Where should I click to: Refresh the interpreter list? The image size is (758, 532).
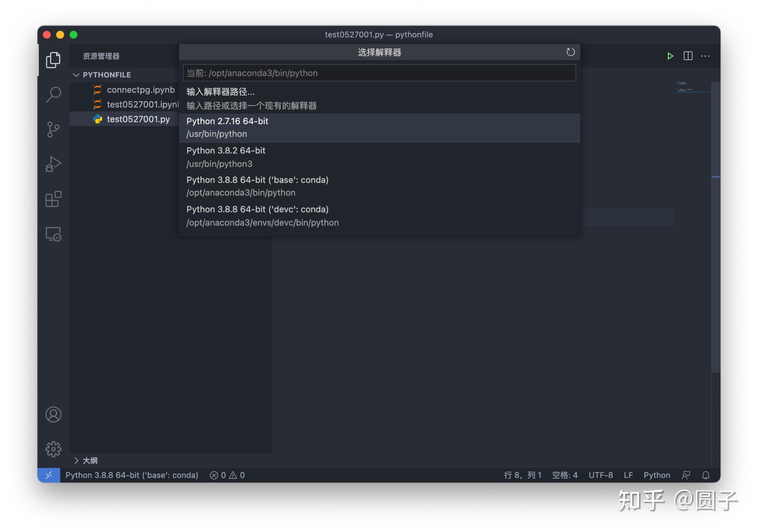tap(570, 52)
